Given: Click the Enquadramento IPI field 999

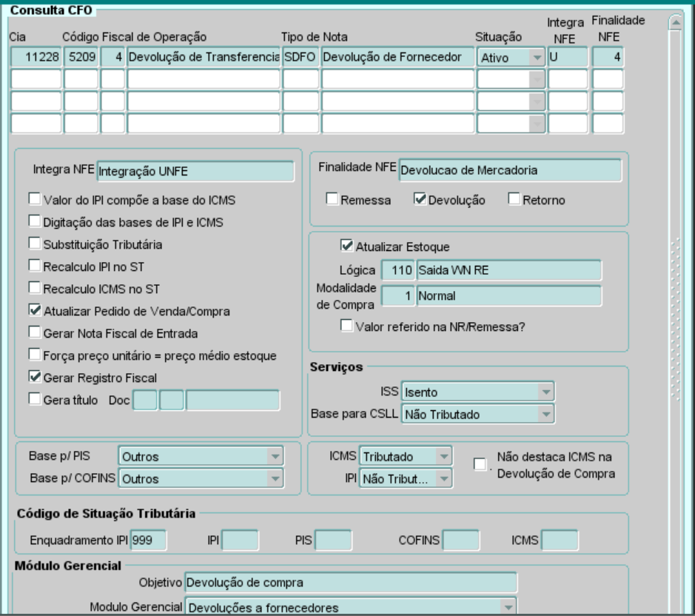Looking at the screenshot, I should pyautogui.click(x=148, y=540).
